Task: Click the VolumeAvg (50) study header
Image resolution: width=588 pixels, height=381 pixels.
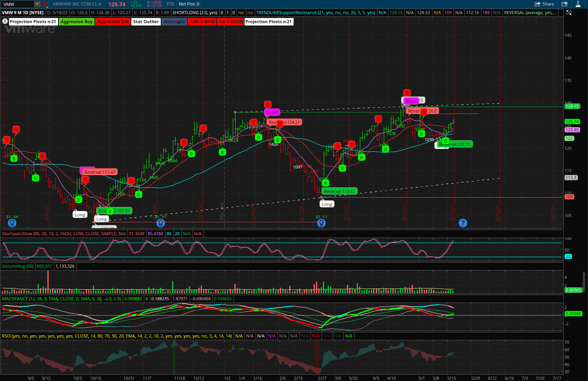Action: click(18, 266)
